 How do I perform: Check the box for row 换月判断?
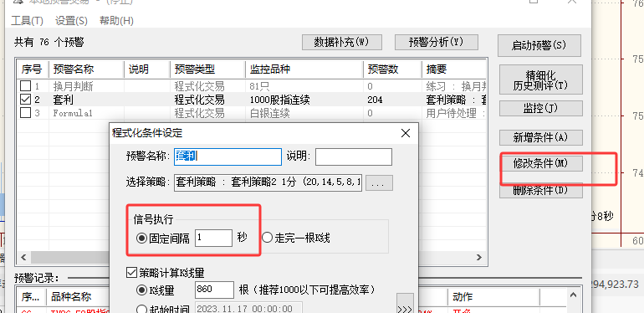(25, 86)
